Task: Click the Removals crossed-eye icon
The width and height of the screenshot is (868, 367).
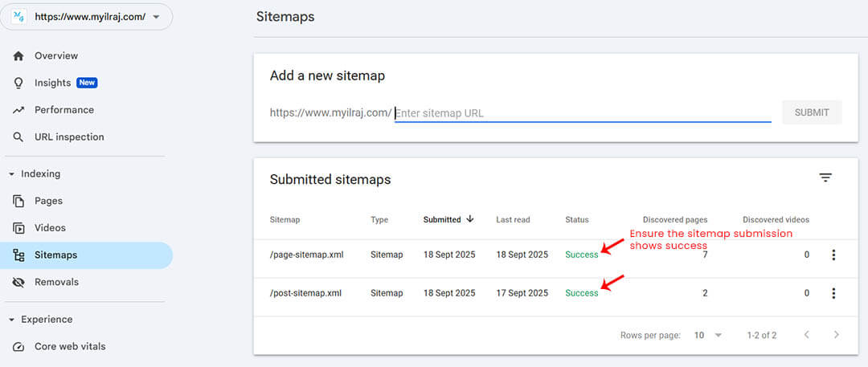Action: tap(18, 283)
